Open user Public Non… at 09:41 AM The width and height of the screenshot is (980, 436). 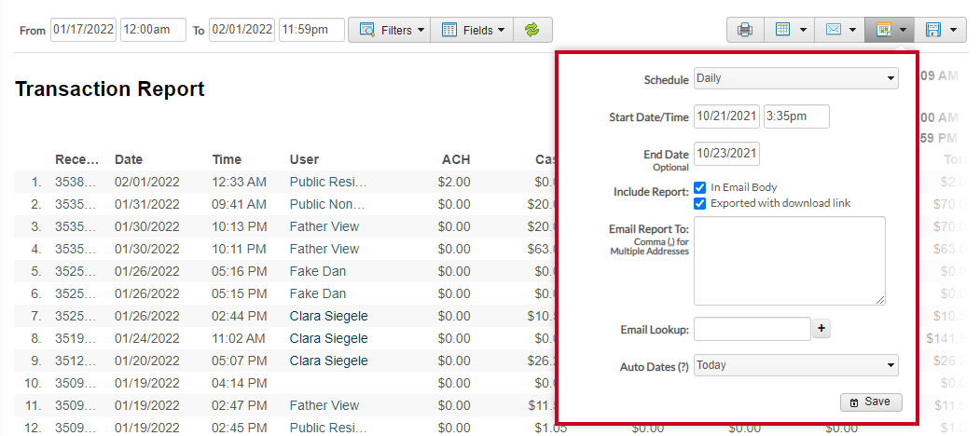(x=327, y=204)
